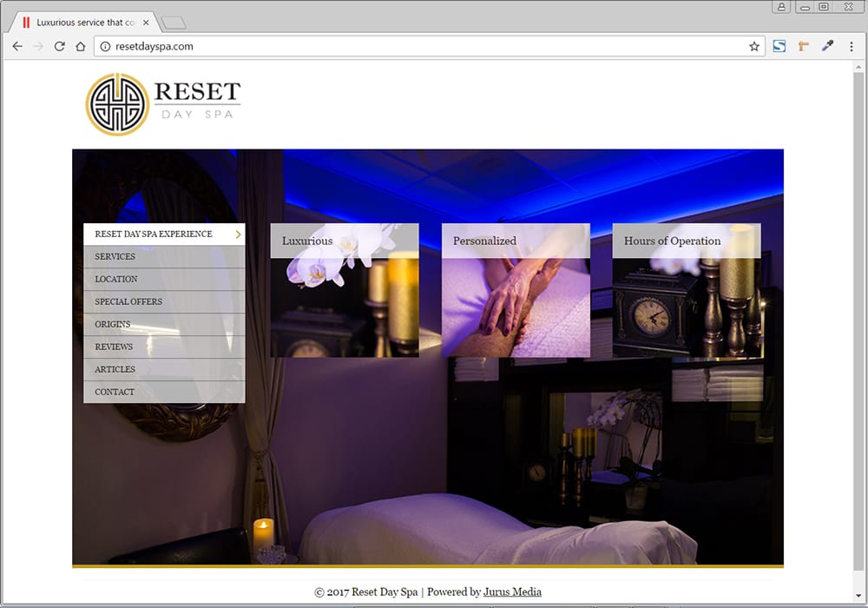Minimize the browser window
Screen dimensions: 868x608
tap(805, 7)
